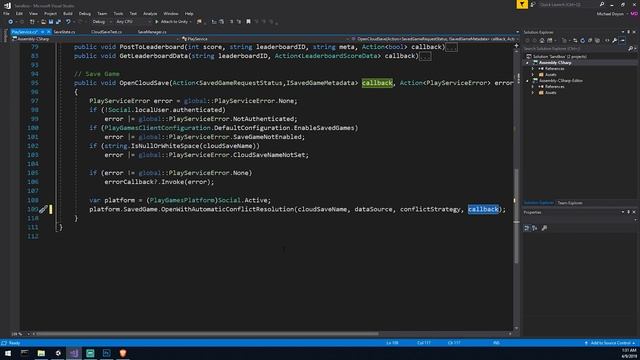Open the Tools menu
This screenshot has height=360, width=640.
[x=118, y=13]
